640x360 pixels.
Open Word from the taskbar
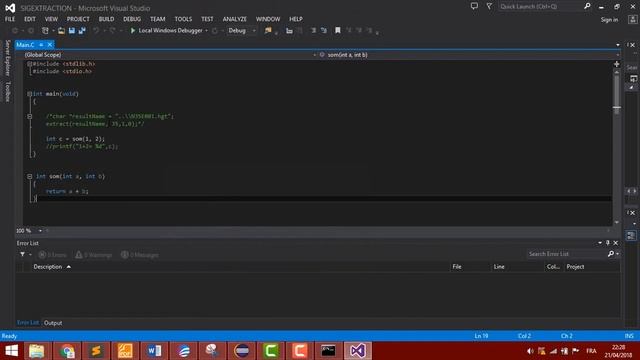154,351
